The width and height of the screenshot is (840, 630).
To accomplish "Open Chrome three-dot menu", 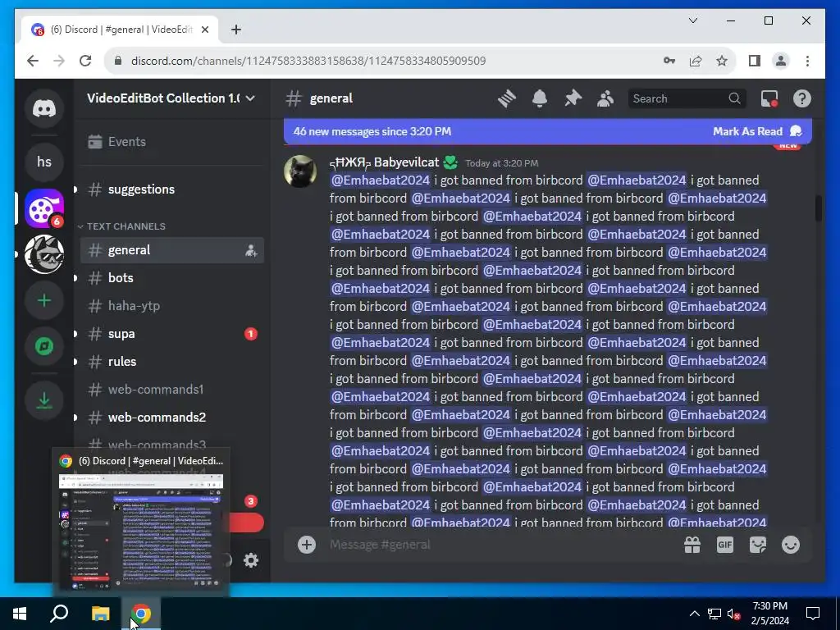I will pos(807,61).
